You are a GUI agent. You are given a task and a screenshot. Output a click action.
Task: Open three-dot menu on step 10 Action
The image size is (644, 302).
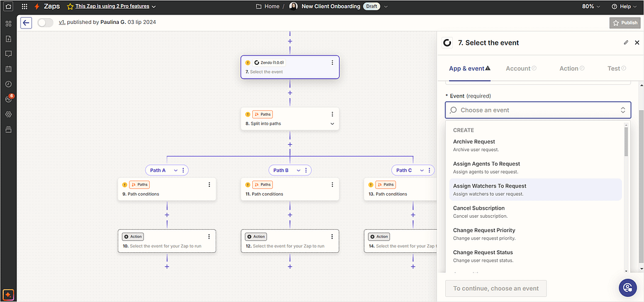209,237
